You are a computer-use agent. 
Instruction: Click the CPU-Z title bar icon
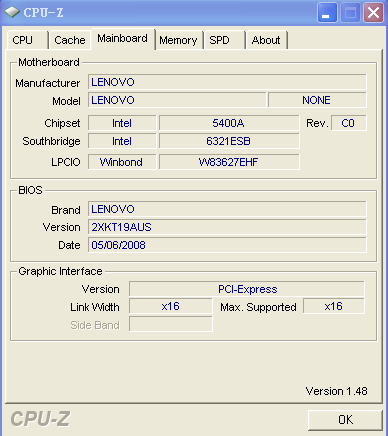[12, 12]
